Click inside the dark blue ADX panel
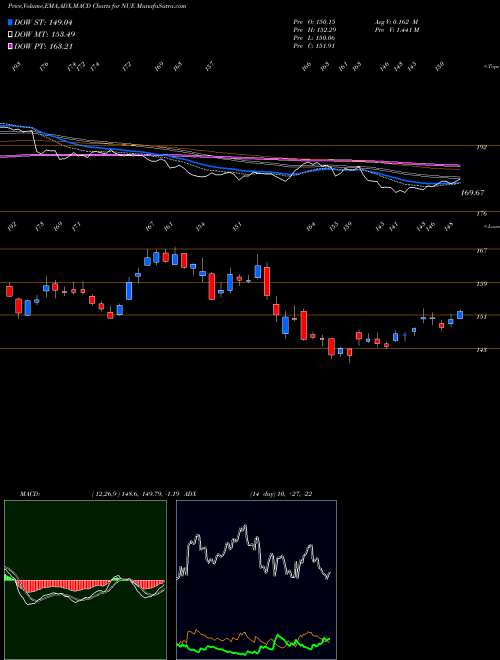The height and width of the screenshot is (660, 500). (x=256, y=580)
